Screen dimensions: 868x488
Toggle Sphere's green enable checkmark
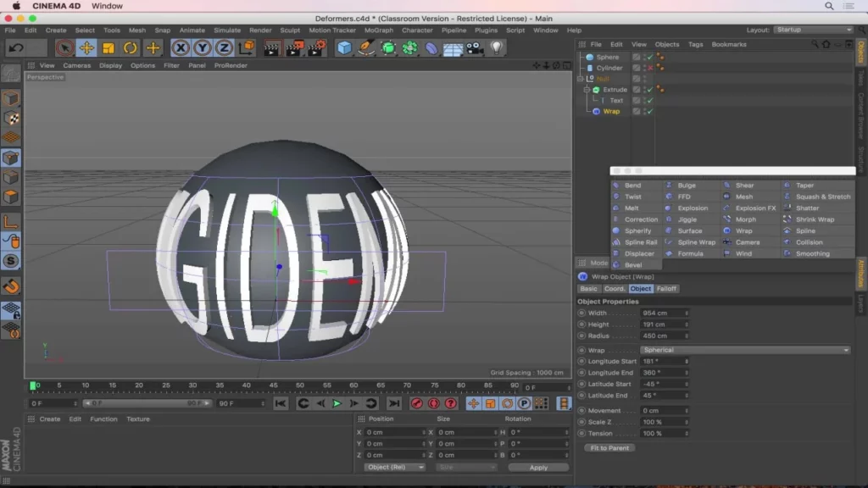click(x=650, y=57)
